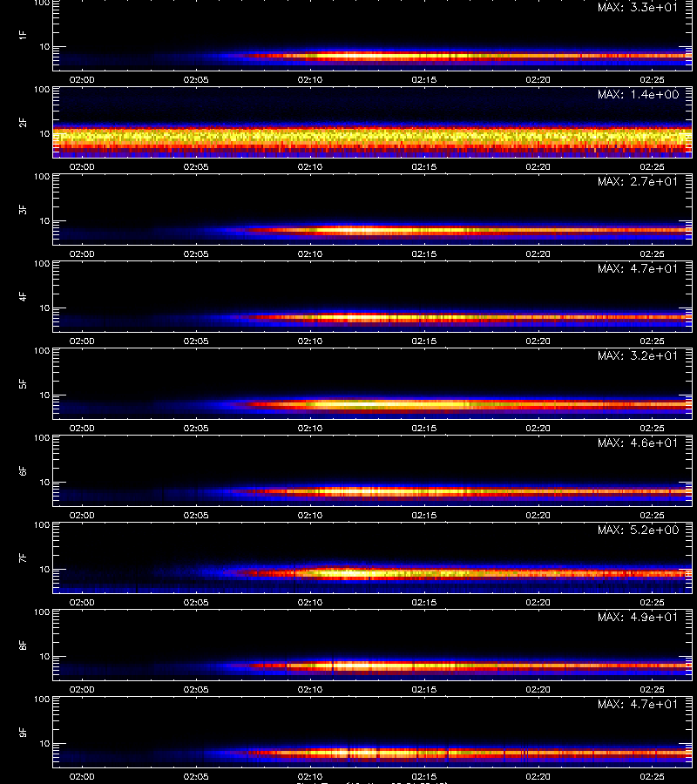Click the '02:00' tick below the 1F panel

click(x=82, y=80)
